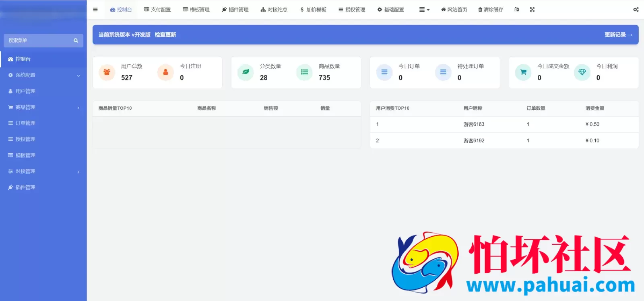The image size is (644, 301).
Task: Open the 更新记录 link
Action: 619,35
